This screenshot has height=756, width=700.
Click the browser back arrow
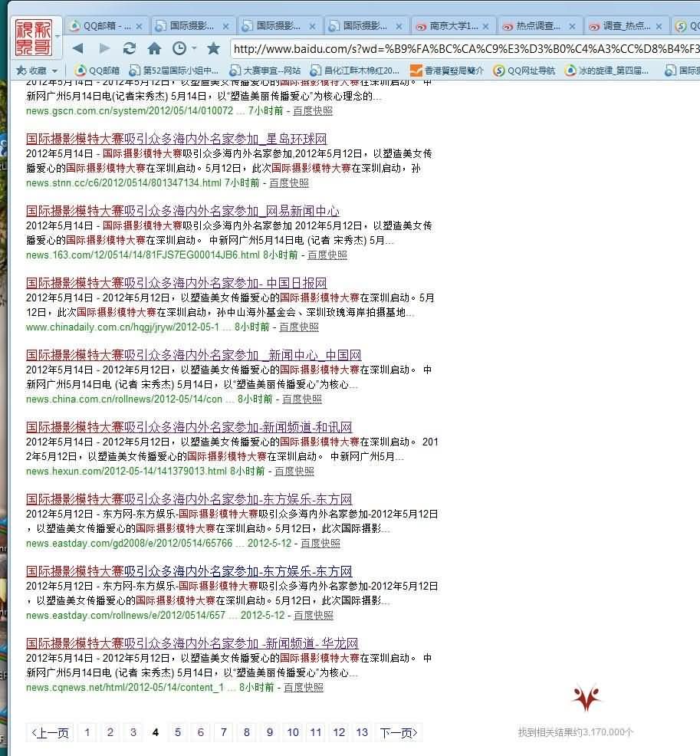(x=77, y=48)
